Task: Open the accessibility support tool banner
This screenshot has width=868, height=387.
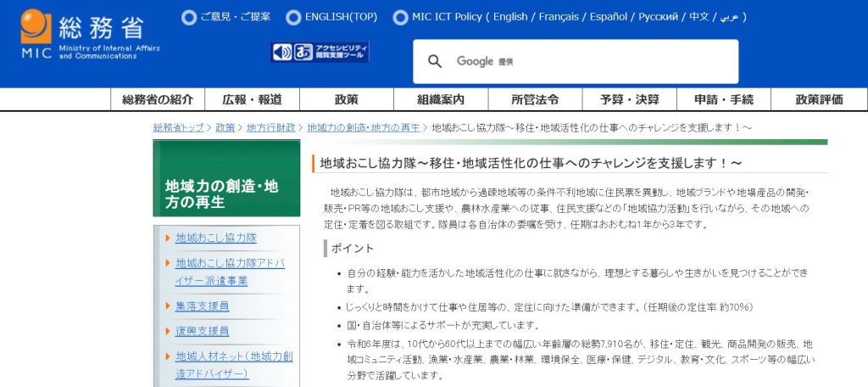Action: tap(320, 52)
